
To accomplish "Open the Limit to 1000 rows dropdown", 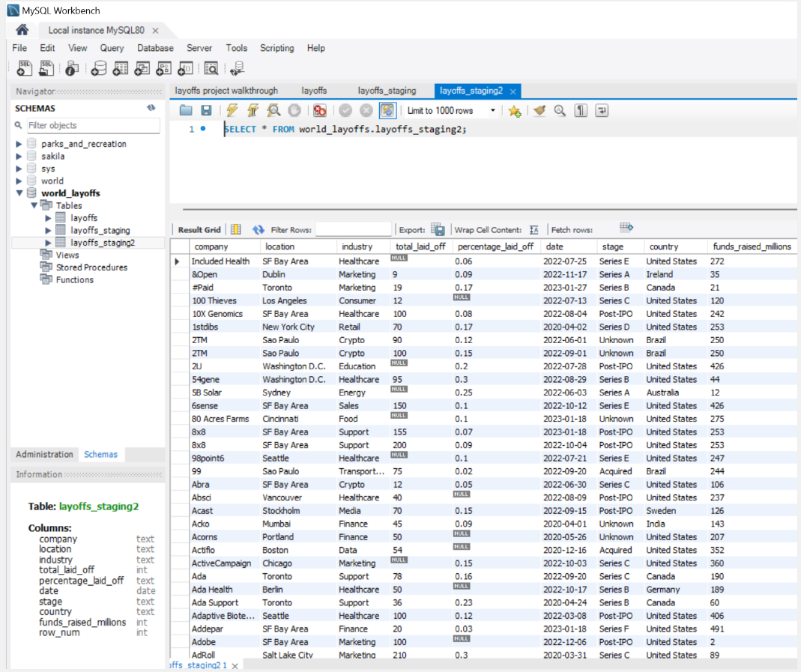I will tap(451, 111).
